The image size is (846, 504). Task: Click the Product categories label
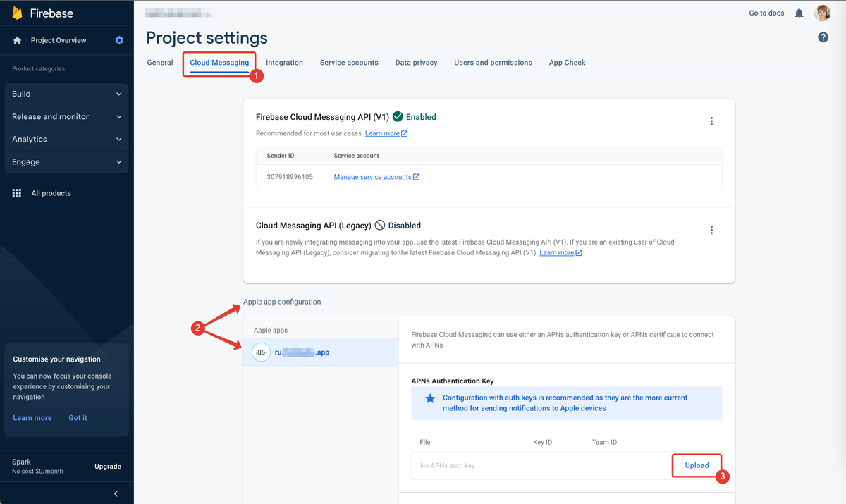39,69
